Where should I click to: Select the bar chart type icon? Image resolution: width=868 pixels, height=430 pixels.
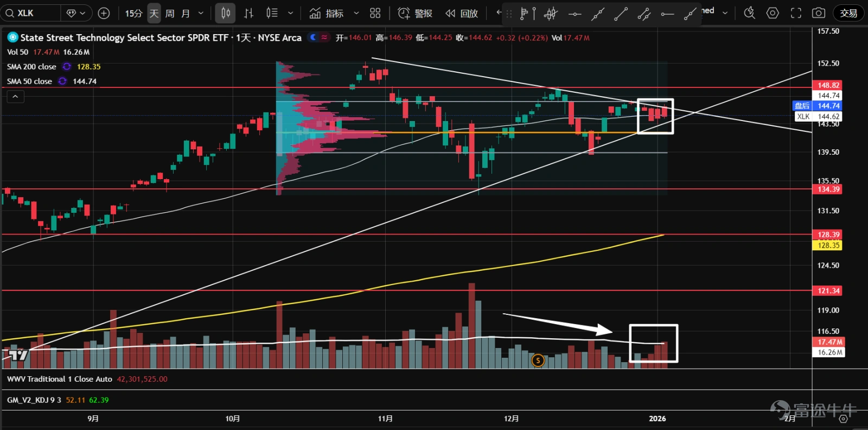point(248,13)
